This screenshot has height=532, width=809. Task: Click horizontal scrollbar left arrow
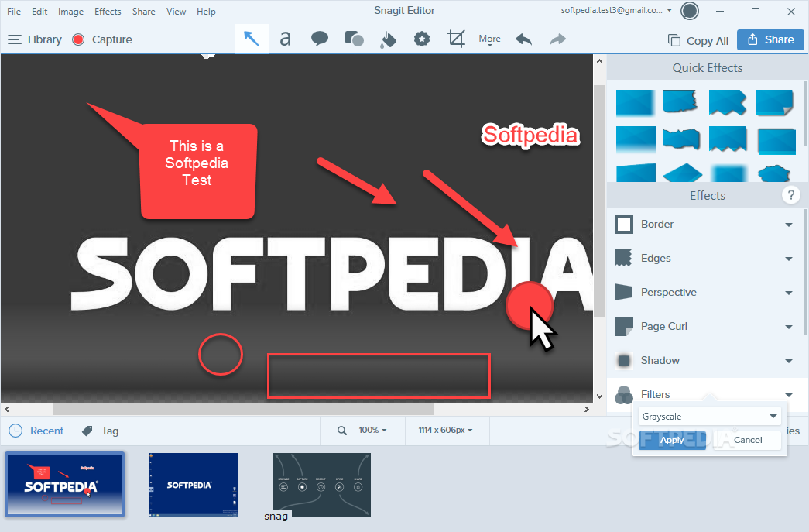(7, 409)
